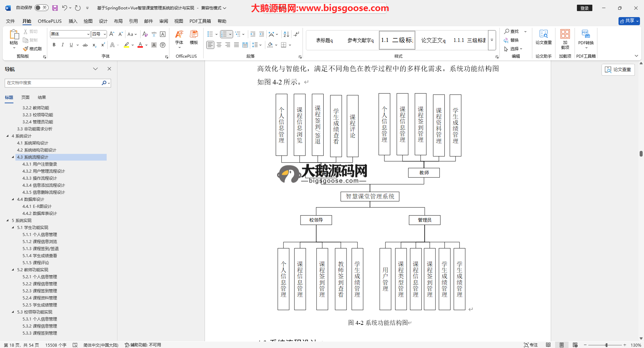Click the 论文查重 icon in ribbon
The image size is (644, 348).
[x=543, y=38]
